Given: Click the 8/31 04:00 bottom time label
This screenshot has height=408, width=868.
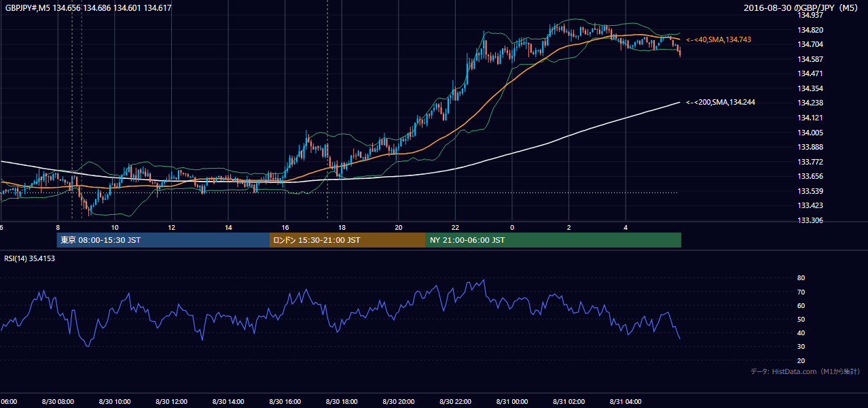Looking at the screenshot, I should click(626, 402).
